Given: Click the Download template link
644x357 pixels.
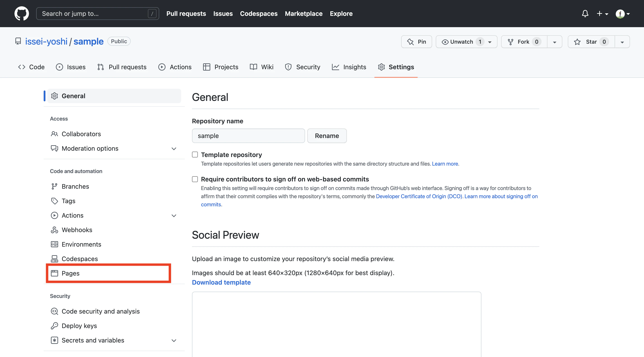Looking at the screenshot, I should point(221,282).
